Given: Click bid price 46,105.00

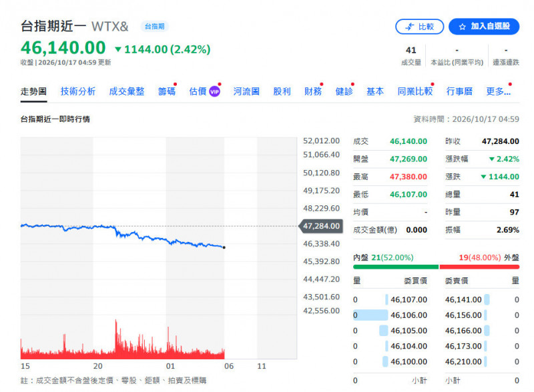Looking at the screenshot, I should [409, 331].
